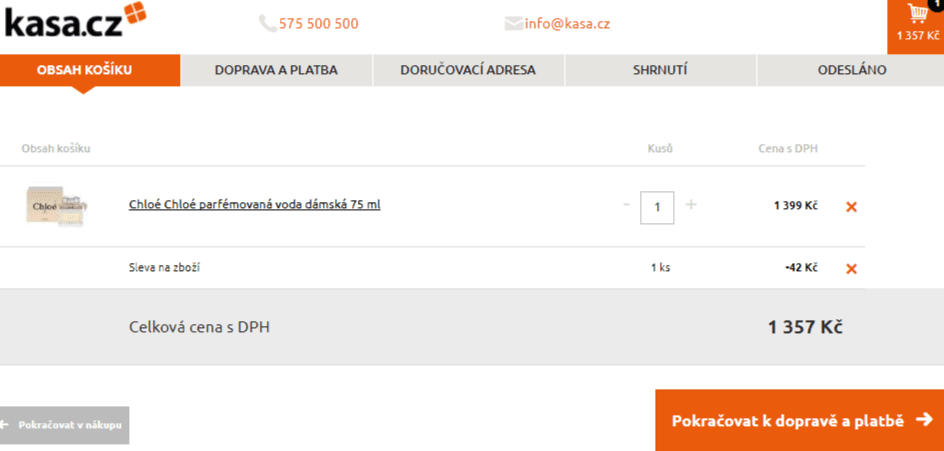Email info@kasa.cz via the header link
Screen dimensions: 944x451
pos(567,24)
